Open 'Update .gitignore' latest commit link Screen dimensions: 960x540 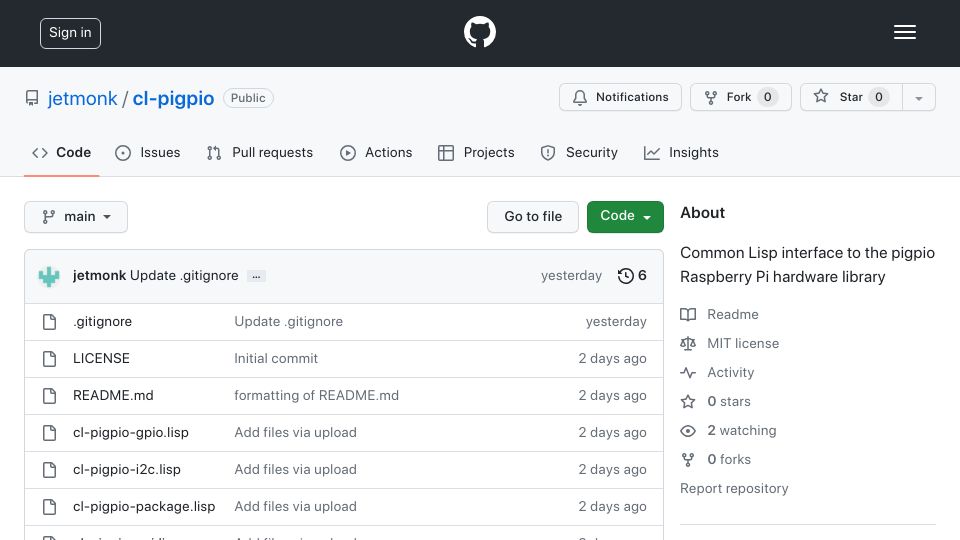click(184, 276)
